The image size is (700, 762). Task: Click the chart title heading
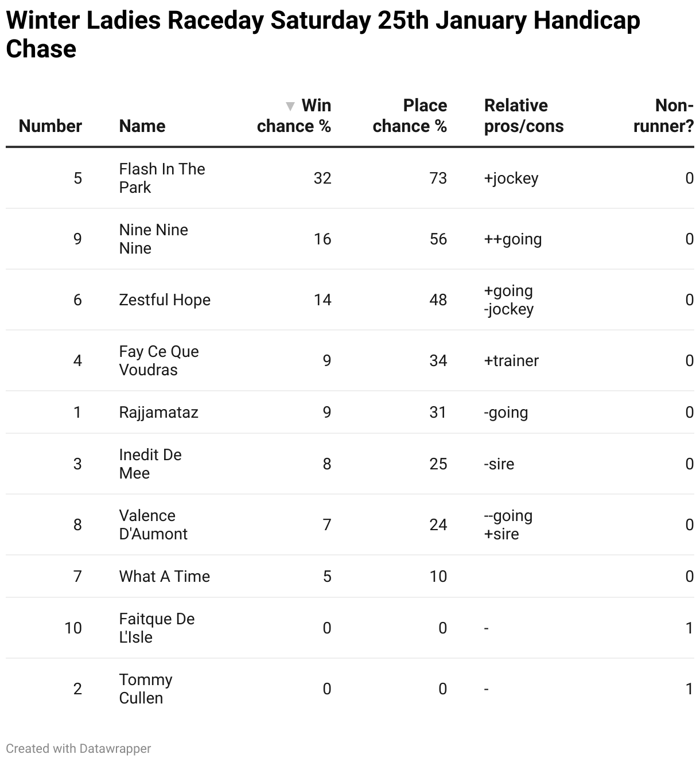pyautogui.click(x=322, y=34)
